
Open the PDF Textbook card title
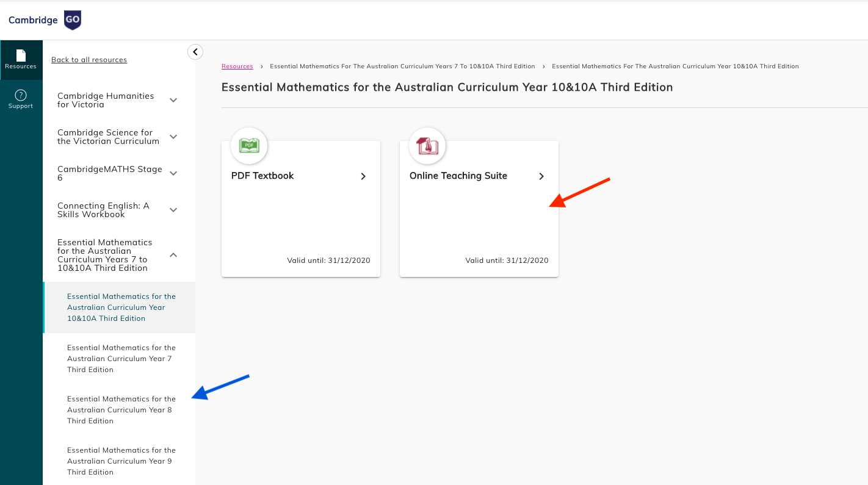pos(262,176)
